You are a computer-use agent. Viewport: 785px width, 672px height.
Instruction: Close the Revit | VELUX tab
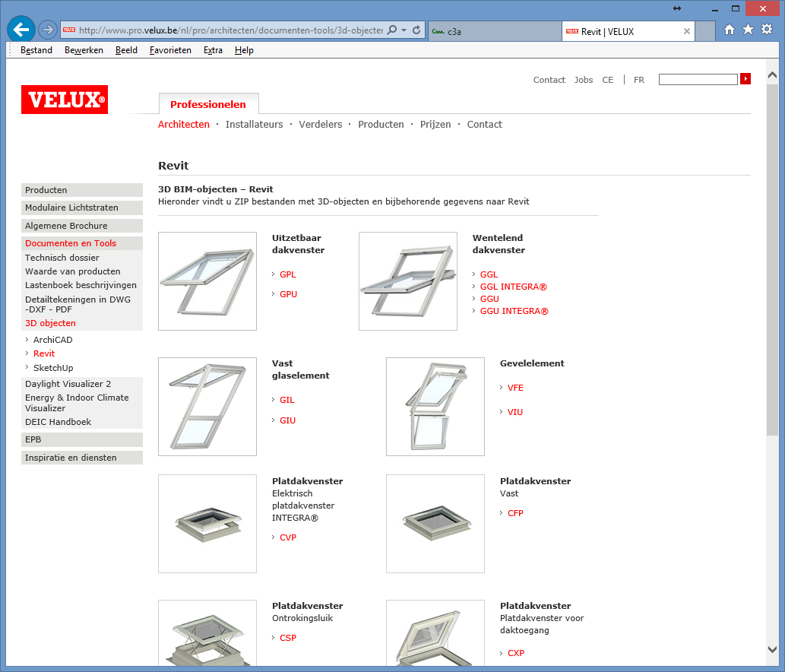(x=687, y=31)
